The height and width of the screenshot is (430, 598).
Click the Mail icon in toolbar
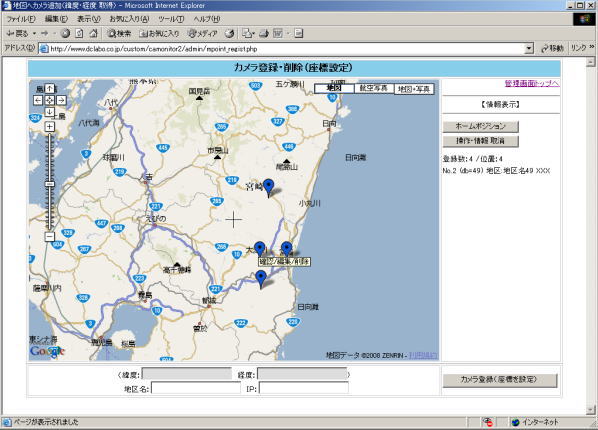248,34
